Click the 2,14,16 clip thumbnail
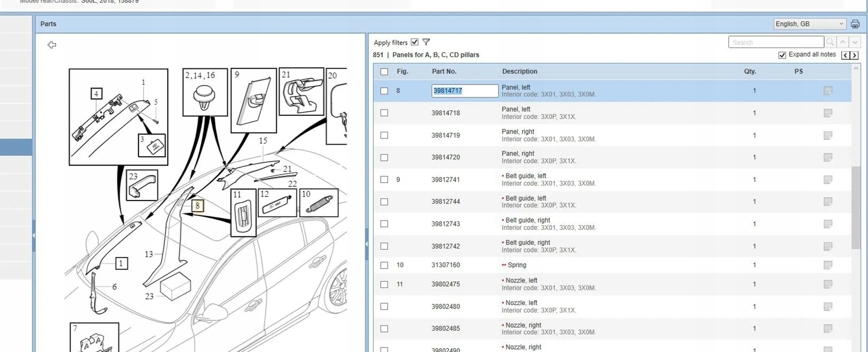The width and height of the screenshot is (868, 352). pyautogui.click(x=205, y=92)
